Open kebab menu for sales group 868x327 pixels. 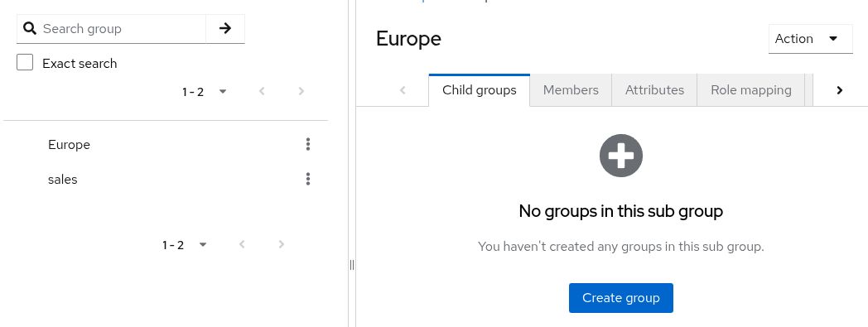point(308,179)
